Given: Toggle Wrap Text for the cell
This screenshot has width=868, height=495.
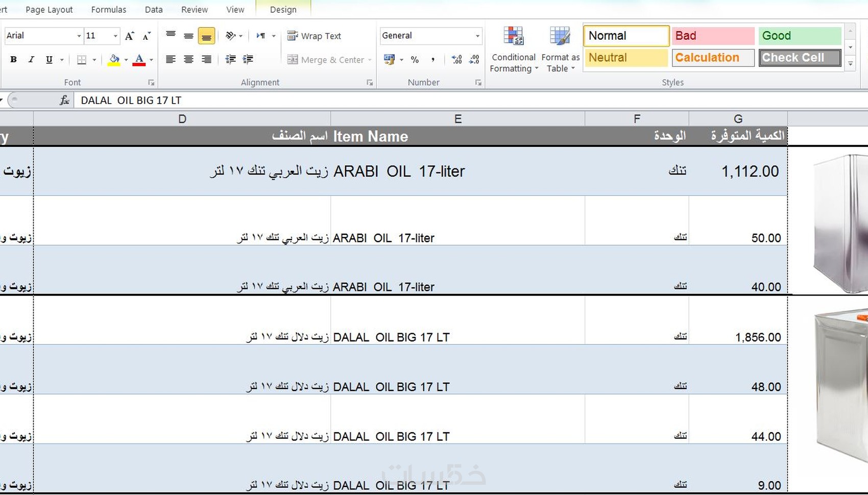Looking at the screenshot, I should 314,36.
